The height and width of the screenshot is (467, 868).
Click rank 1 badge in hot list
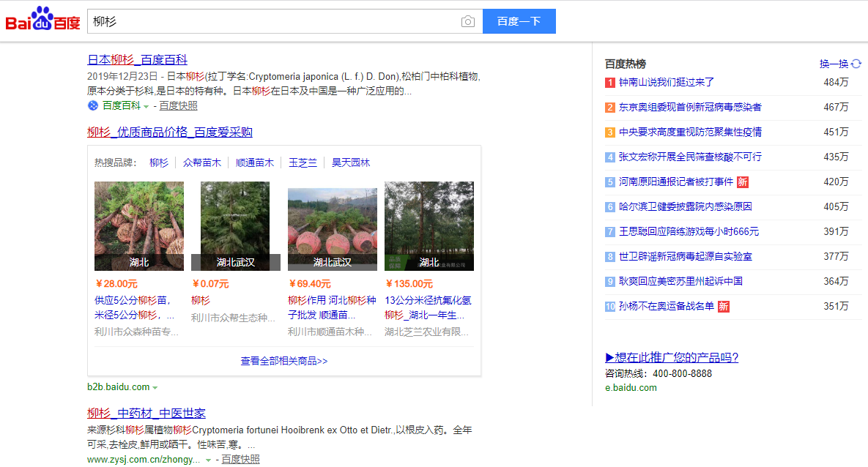click(x=609, y=83)
